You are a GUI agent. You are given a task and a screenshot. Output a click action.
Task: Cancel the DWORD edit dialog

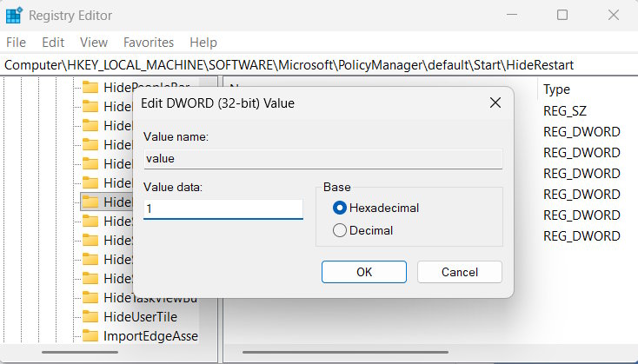[459, 272]
